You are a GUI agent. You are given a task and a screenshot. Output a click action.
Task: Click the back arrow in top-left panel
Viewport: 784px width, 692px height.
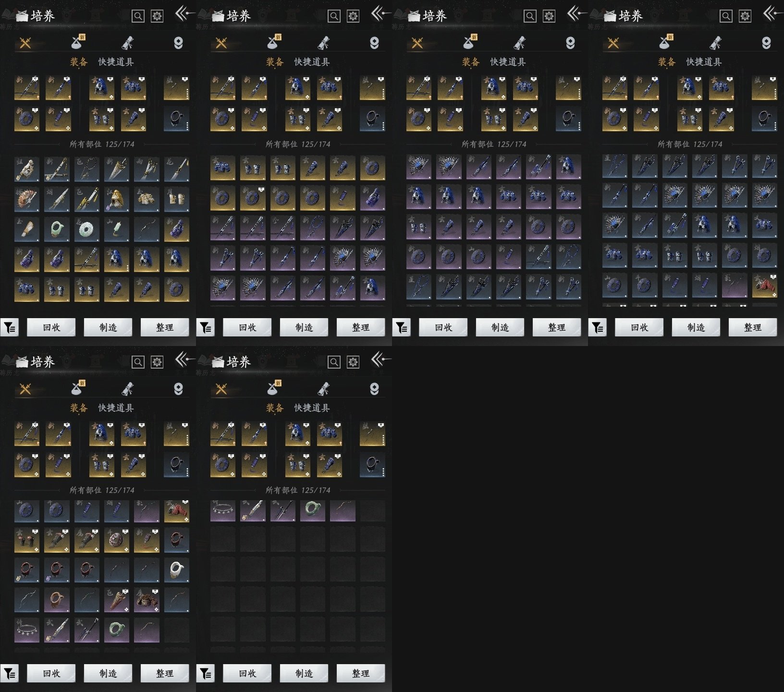click(x=184, y=13)
